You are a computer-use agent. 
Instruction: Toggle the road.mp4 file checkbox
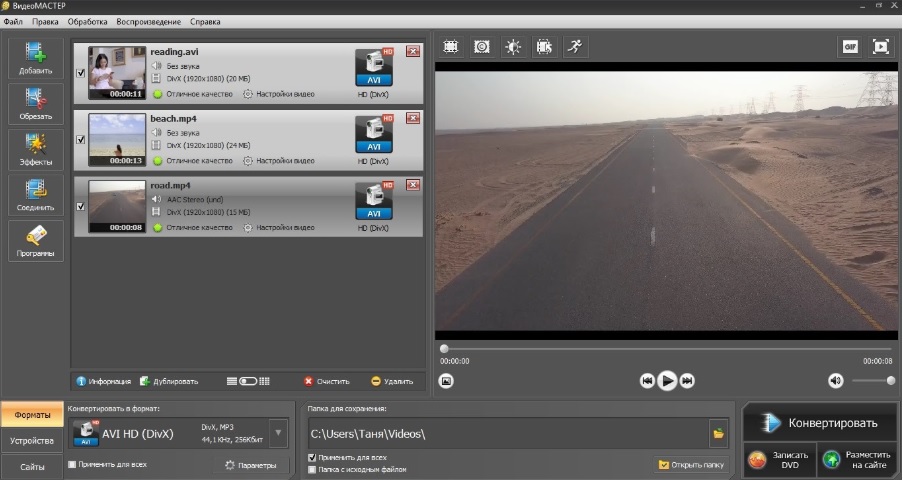coord(80,207)
